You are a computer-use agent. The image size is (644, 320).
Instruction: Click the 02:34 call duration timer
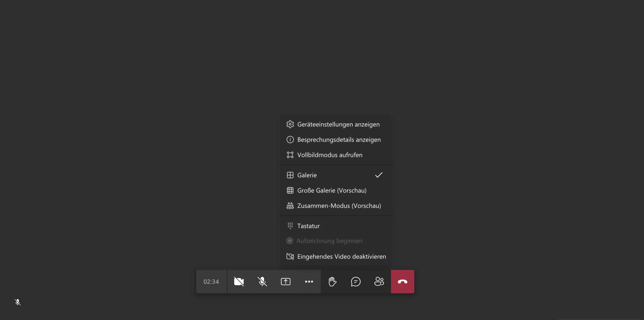coord(211,282)
